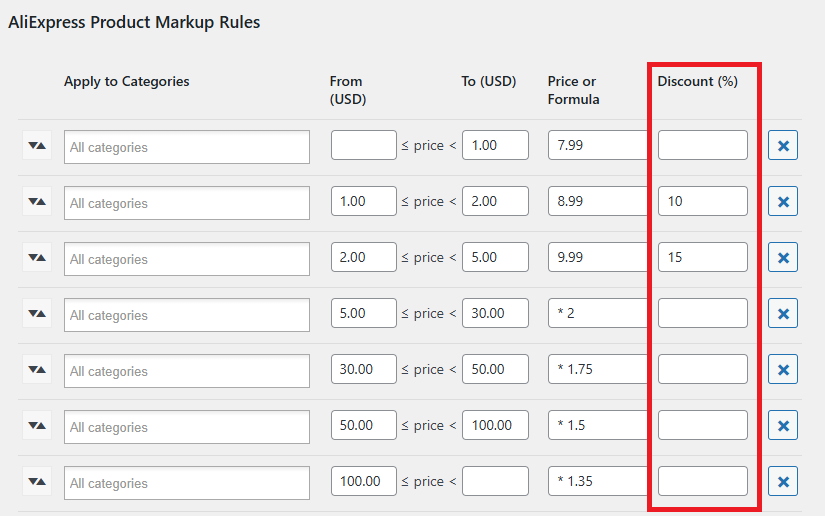Click empty Discount field in the * 2 row
Viewport: 825px width, 516px height.
pyautogui.click(x=703, y=313)
